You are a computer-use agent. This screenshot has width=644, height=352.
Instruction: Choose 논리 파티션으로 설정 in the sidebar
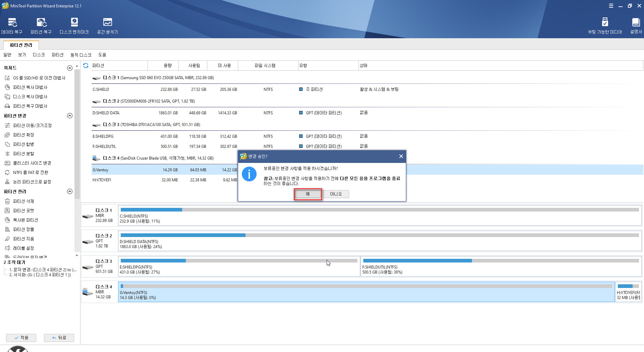coord(28,182)
